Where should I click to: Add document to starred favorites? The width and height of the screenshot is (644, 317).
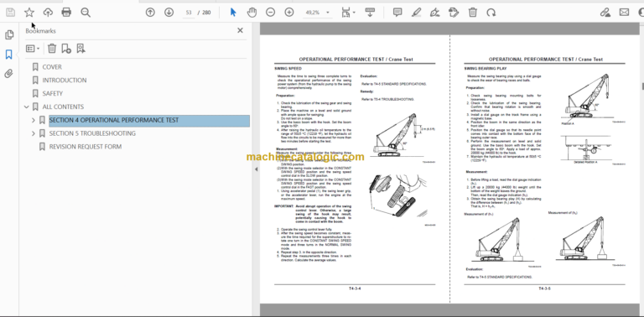click(29, 13)
